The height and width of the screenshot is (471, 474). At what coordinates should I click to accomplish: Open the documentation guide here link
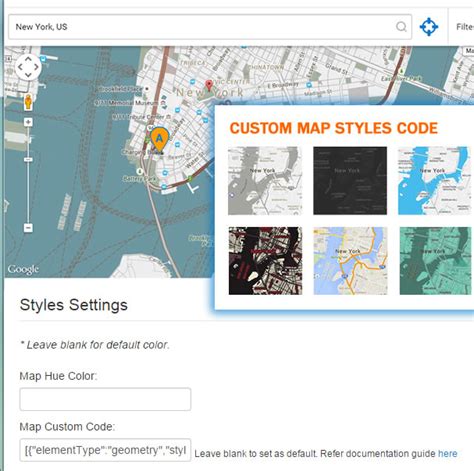tap(447, 454)
